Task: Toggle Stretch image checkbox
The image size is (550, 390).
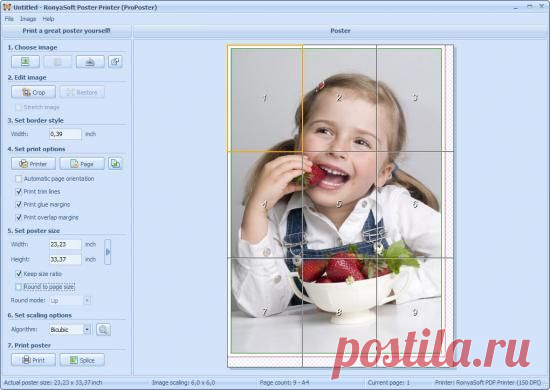Action: (x=19, y=107)
